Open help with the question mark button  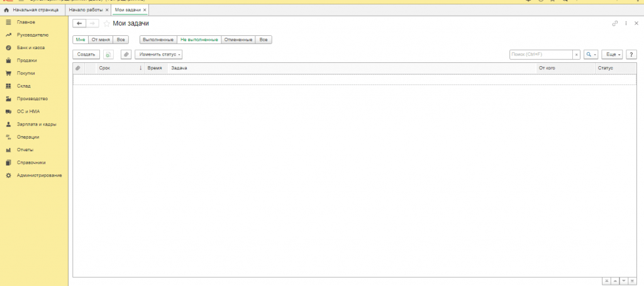[x=631, y=54]
